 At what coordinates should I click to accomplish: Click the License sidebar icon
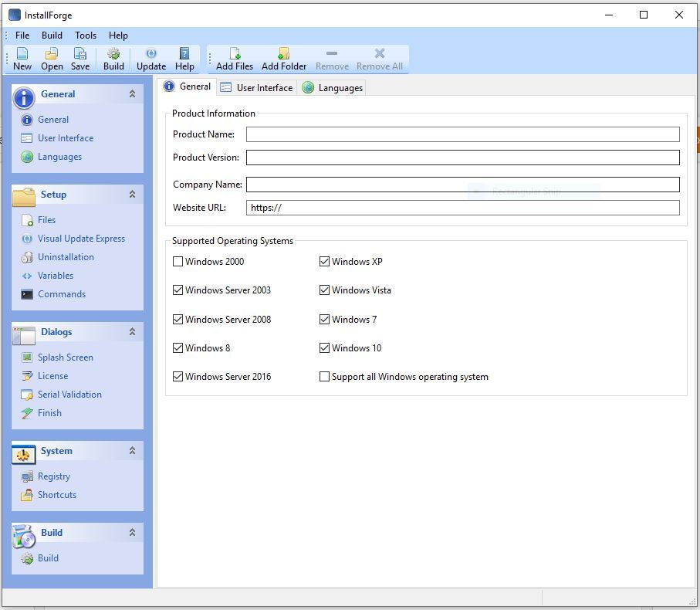[27, 376]
